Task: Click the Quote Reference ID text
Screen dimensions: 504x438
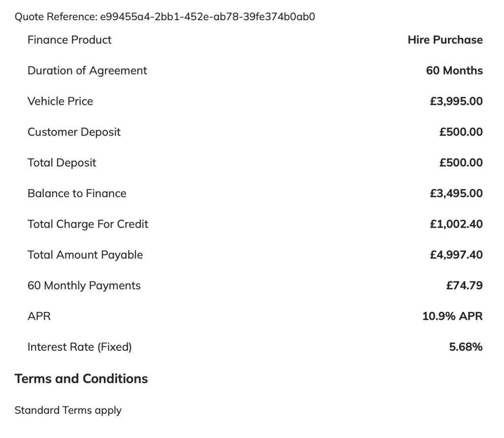Action: [x=207, y=17]
